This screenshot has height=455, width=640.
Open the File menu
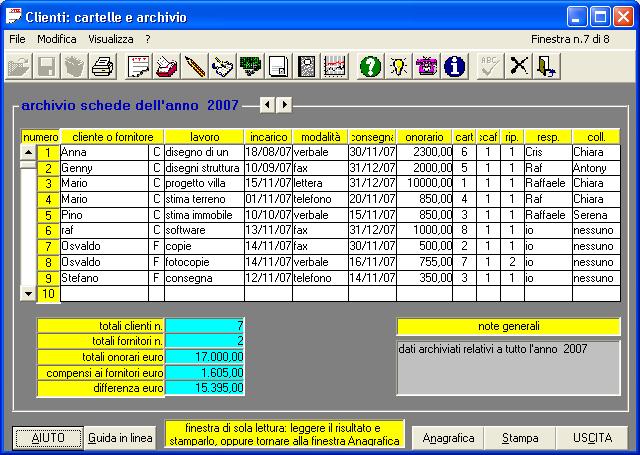click(x=17, y=38)
